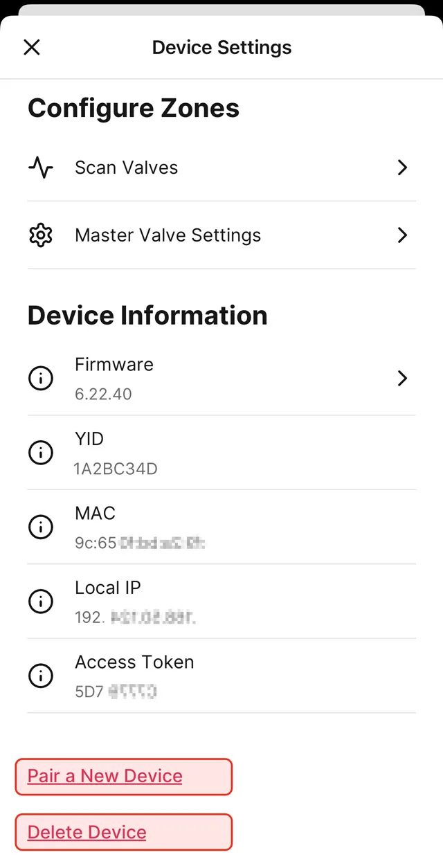This screenshot has height=868, width=443.
Task: Click the waveform icon beside Scan Valves
Action: click(x=40, y=168)
